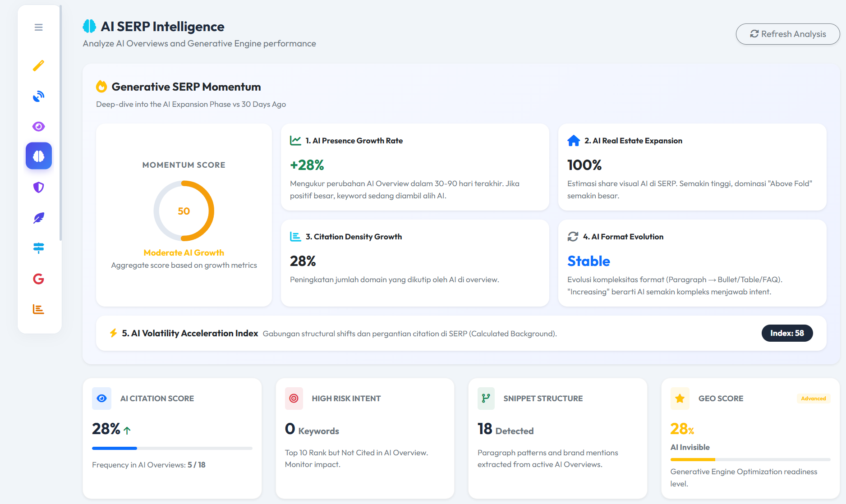This screenshot has height=504, width=846.
Task: Click the green branch icon in Snippet Structure card
Action: (486, 399)
